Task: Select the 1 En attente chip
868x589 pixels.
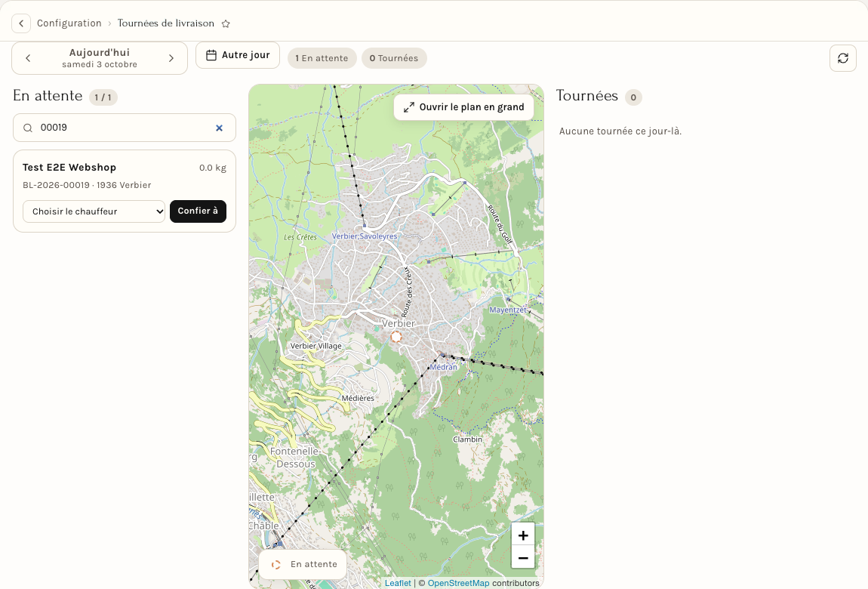Action: (322, 58)
